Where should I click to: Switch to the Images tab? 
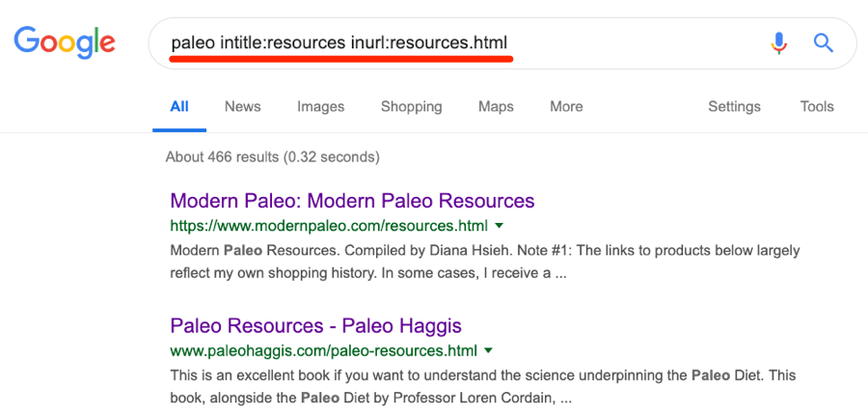(x=320, y=107)
